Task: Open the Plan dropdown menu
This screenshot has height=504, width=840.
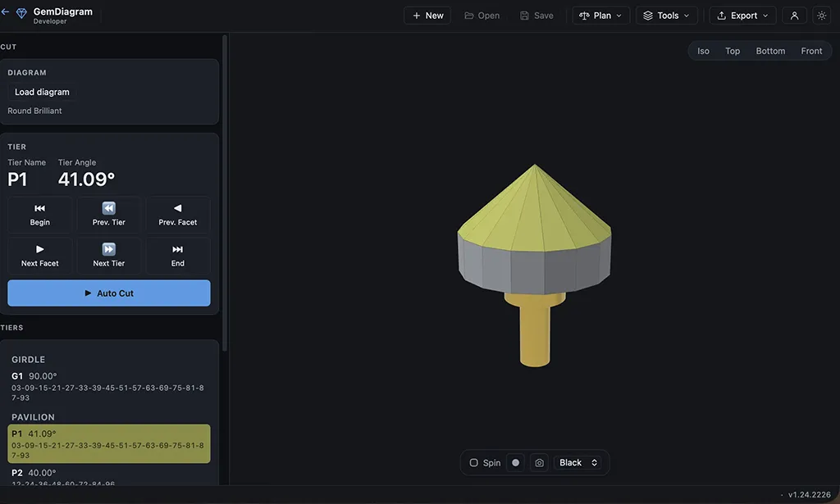Action: 600,16
